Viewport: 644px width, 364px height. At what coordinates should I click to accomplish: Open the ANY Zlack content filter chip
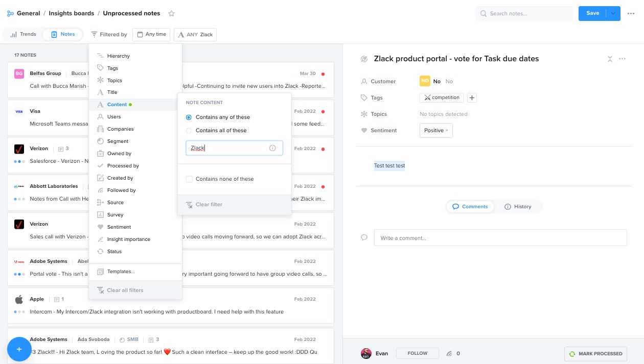195,34
